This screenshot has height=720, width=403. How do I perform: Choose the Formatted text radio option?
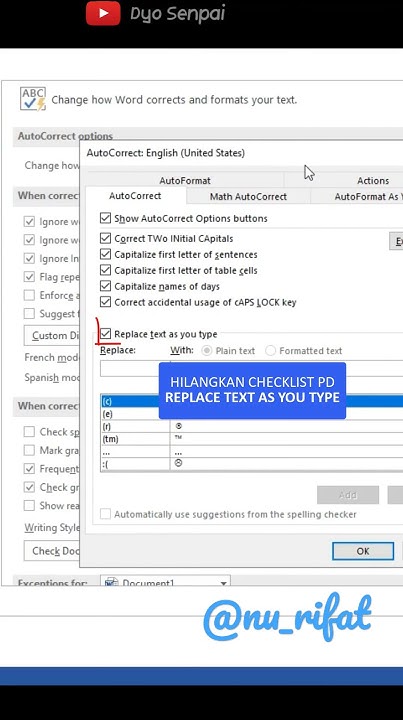[x=270, y=351]
